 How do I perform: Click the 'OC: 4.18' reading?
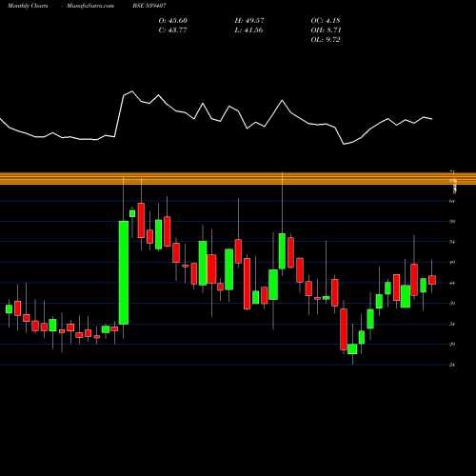(326, 21)
